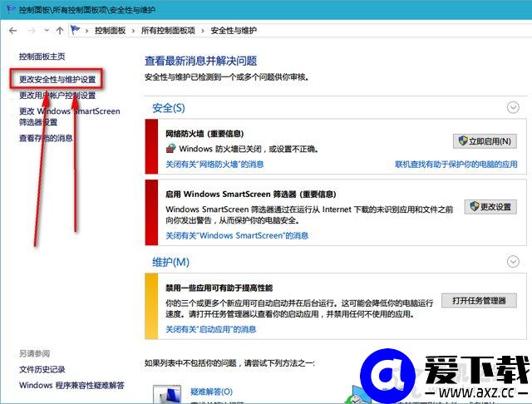
Task: Click 更改设置 SmartScreen button
Action: click(x=490, y=207)
